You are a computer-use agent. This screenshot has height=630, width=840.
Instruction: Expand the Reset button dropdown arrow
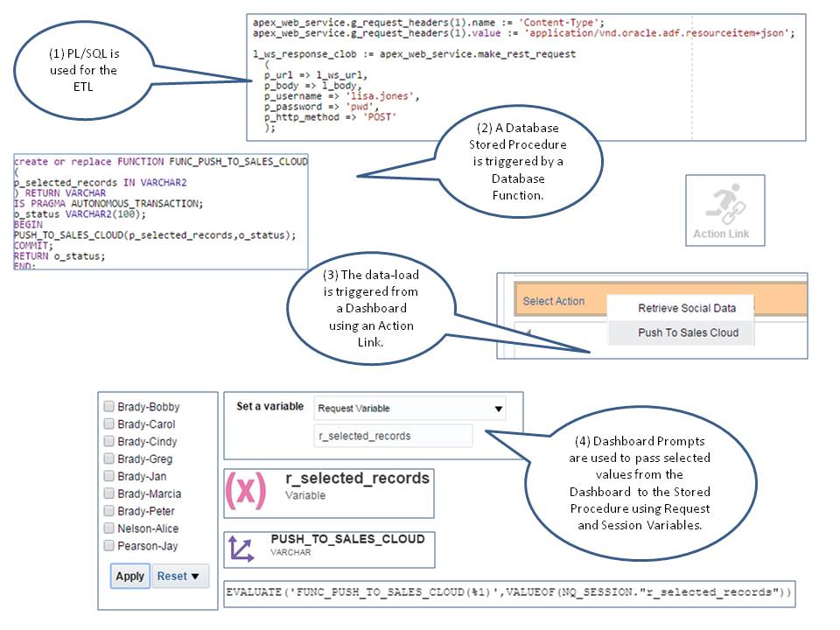[194, 576]
